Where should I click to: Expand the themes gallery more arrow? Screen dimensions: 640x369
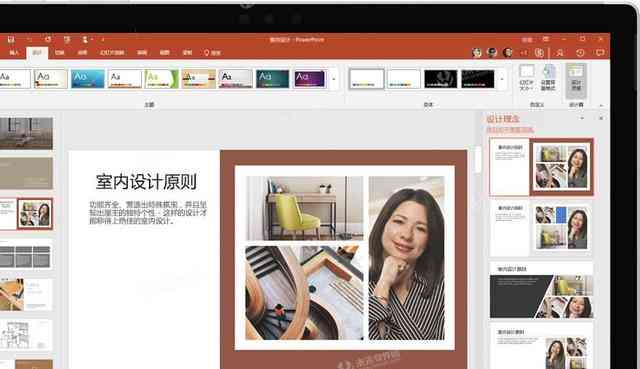pyautogui.click(x=334, y=79)
